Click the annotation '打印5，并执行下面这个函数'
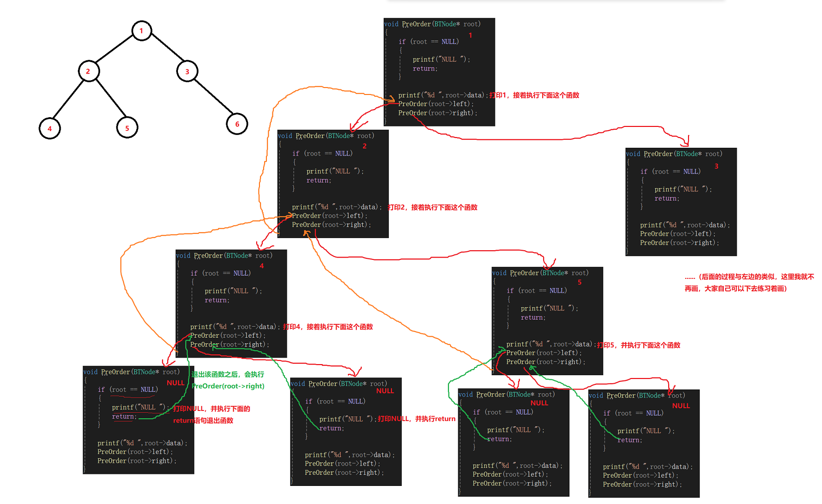This screenshot has width=822, height=504. click(x=639, y=345)
